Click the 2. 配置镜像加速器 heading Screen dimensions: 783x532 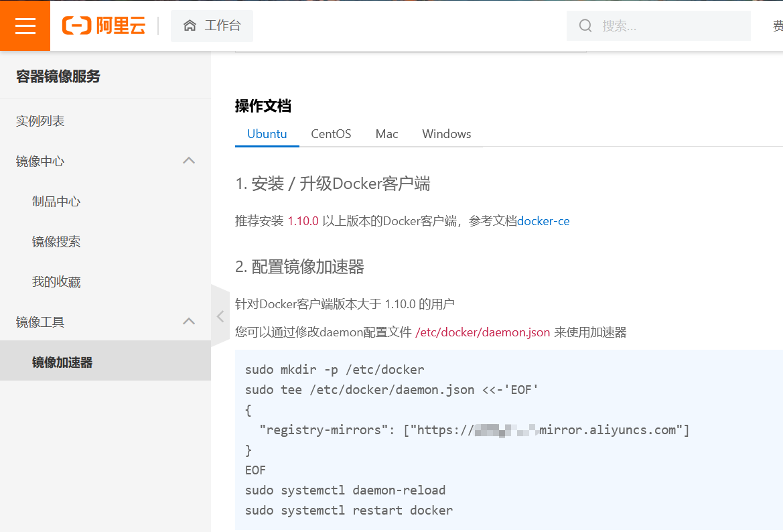(x=299, y=267)
